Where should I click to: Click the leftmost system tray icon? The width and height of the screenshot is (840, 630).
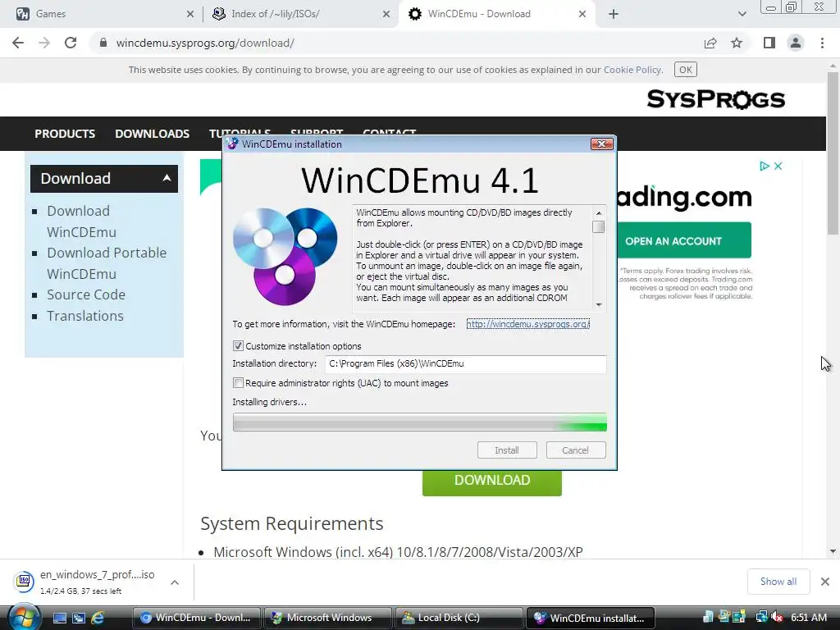(708, 617)
